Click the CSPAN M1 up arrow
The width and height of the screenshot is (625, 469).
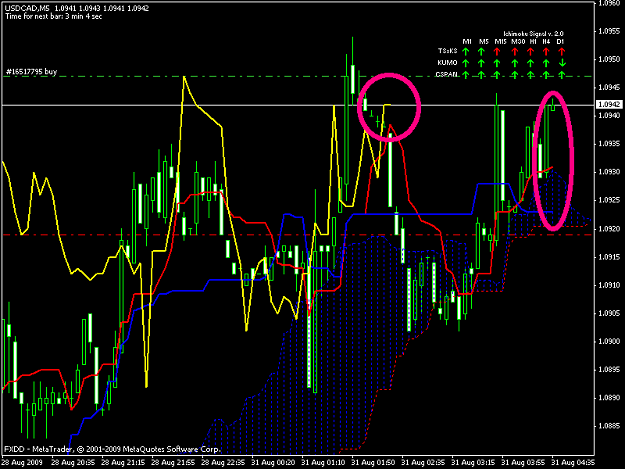[466, 75]
